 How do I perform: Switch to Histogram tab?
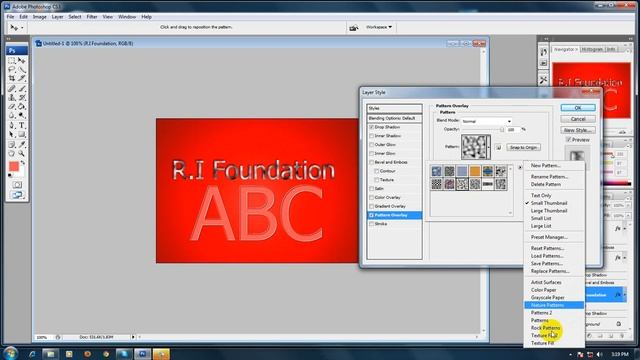point(591,49)
